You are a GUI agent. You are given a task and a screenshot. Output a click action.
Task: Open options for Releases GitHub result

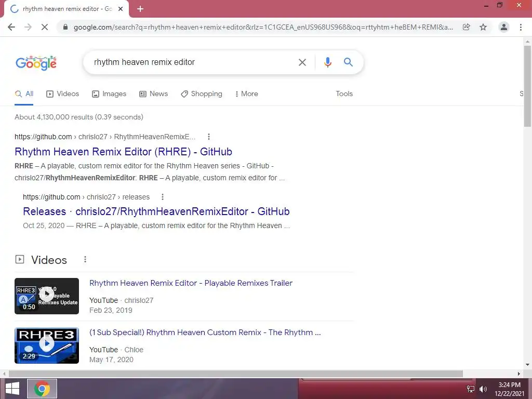point(163,197)
